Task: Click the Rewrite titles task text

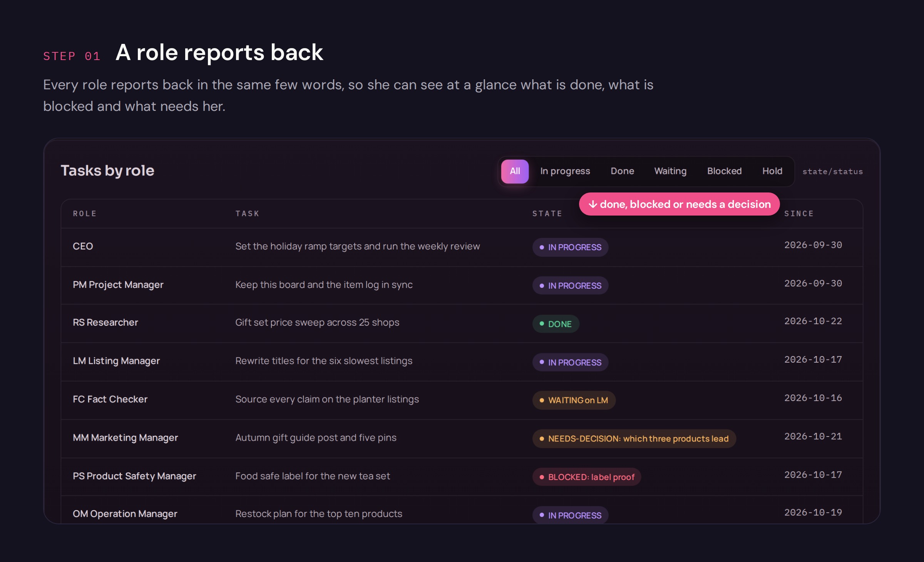Action: (x=324, y=361)
